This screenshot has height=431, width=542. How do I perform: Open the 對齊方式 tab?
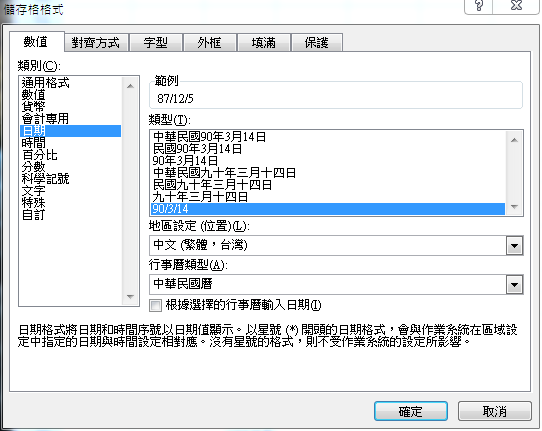coord(96,43)
